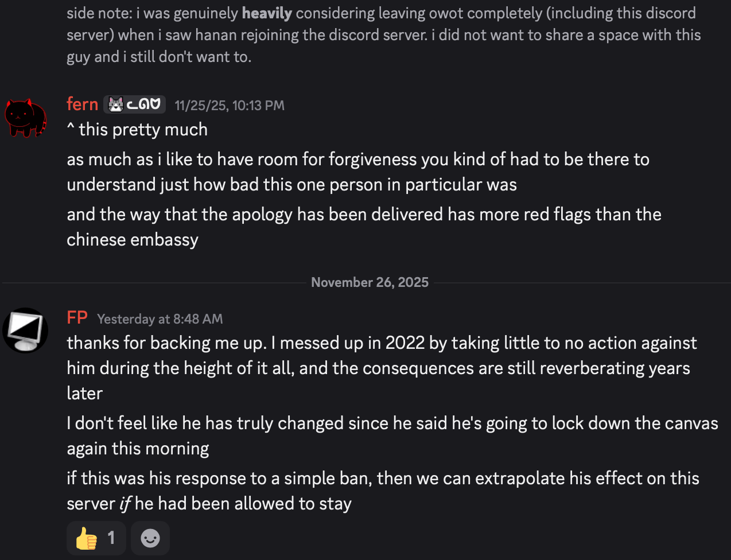Click the italic word 'if' in FP's message

125,504
